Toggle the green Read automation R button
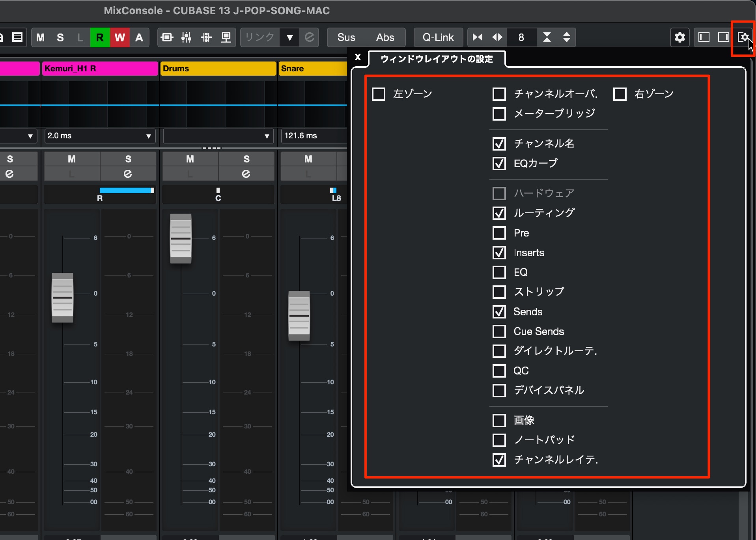 pos(100,37)
